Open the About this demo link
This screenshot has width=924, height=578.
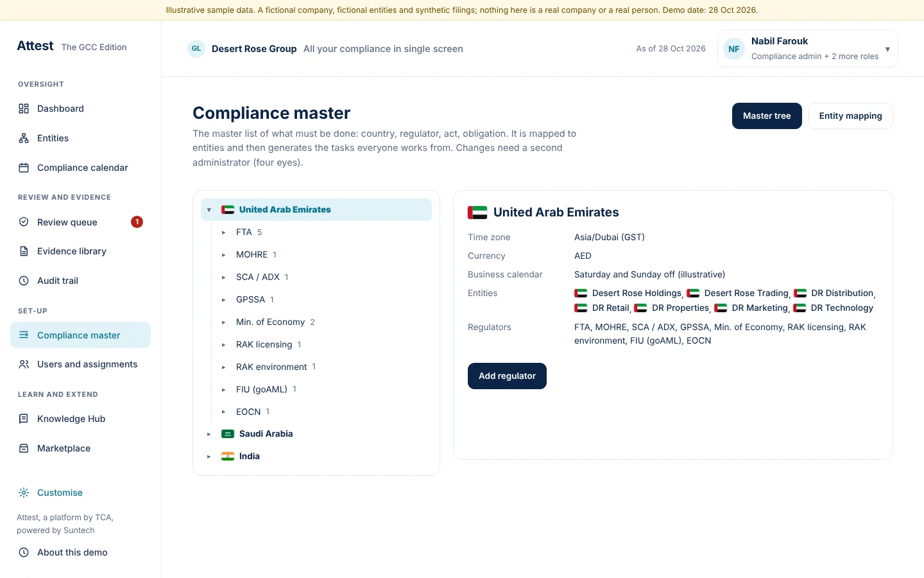pos(73,552)
